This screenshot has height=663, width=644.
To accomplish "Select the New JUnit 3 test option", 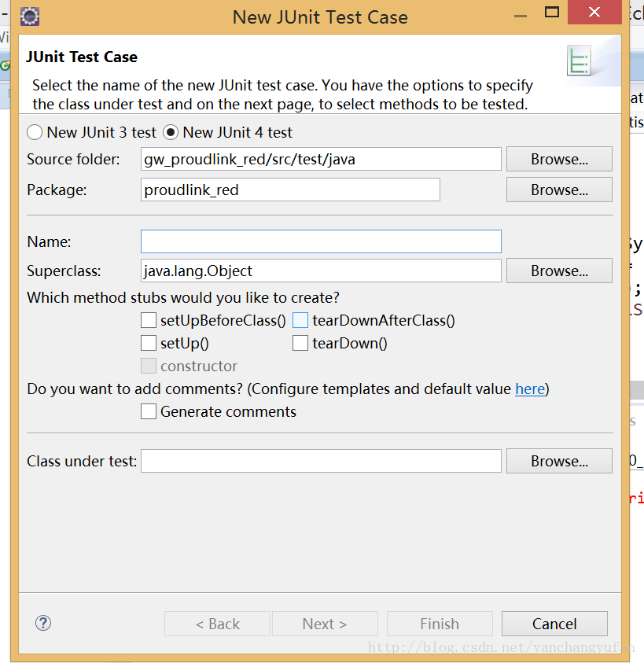I will click(35, 133).
